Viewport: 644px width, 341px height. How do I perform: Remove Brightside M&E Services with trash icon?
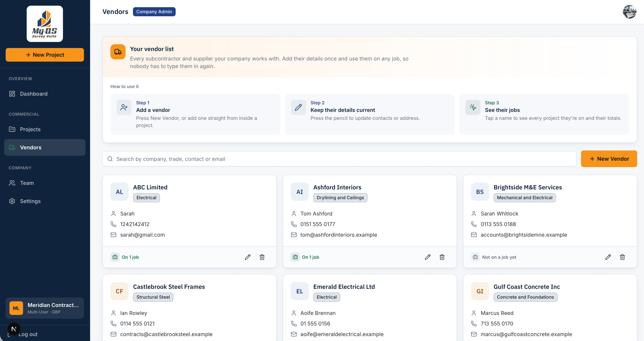[622, 257]
